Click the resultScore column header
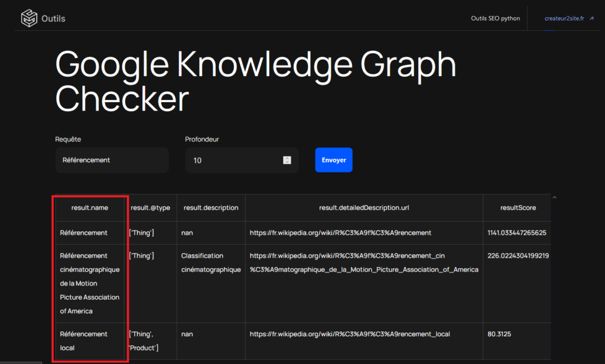Screen dimensions: 605x364 tap(518, 207)
